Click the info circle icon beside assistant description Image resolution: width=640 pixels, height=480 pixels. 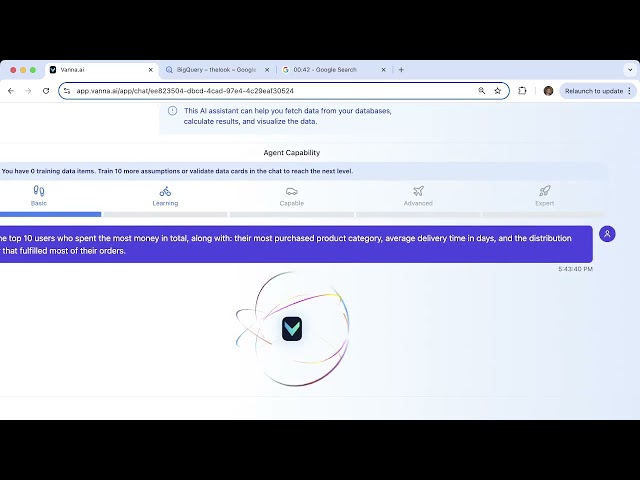point(173,111)
